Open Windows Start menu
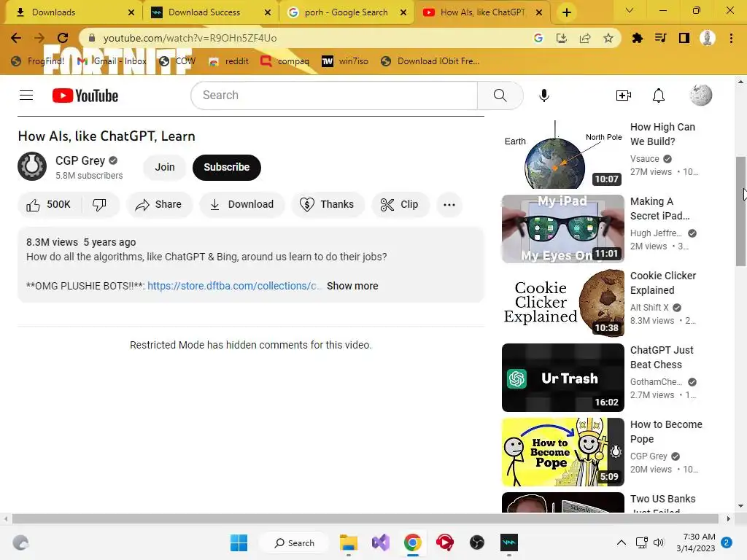Screen dimensions: 747x560 (239, 542)
